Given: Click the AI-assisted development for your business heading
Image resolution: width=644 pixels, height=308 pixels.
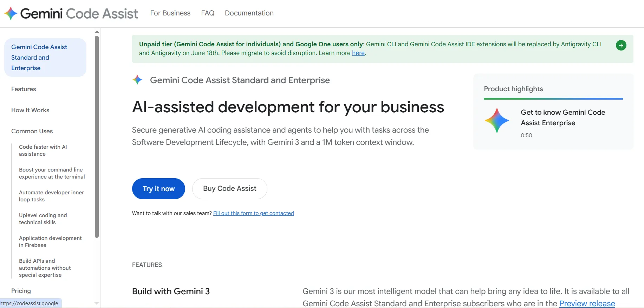Looking at the screenshot, I should (288, 107).
